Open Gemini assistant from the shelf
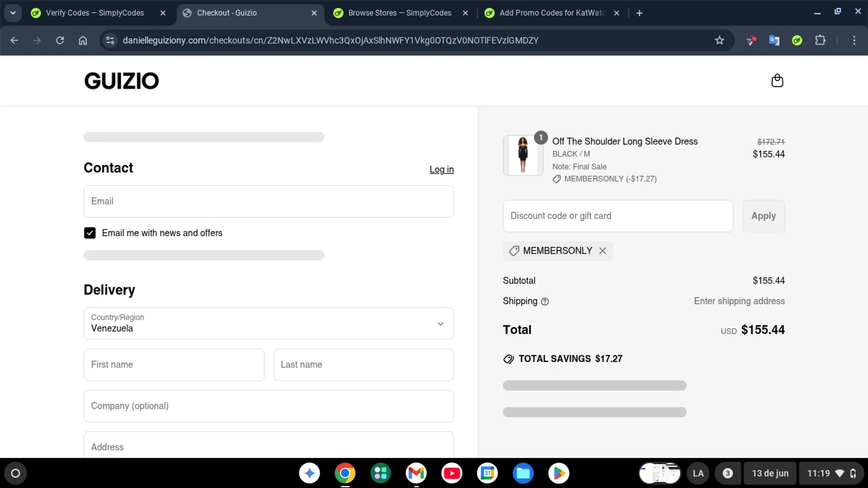868x488 pixels. click(310, 474)
